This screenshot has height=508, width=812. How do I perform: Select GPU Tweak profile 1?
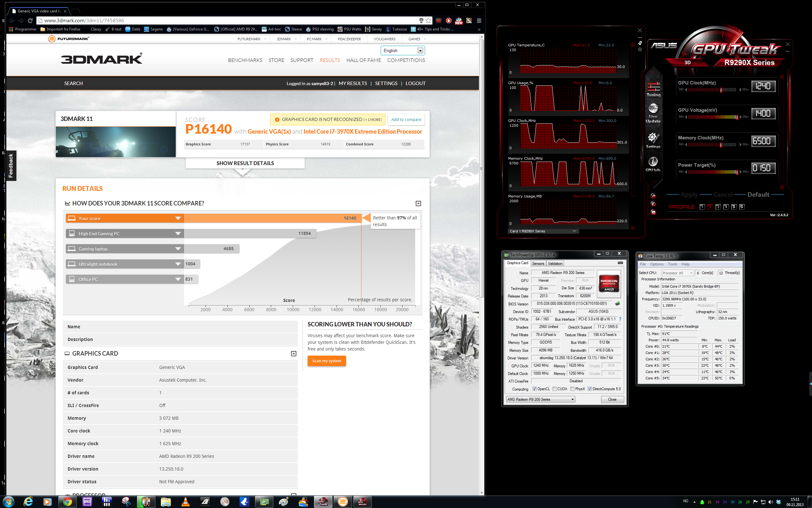tap(702, 207)
